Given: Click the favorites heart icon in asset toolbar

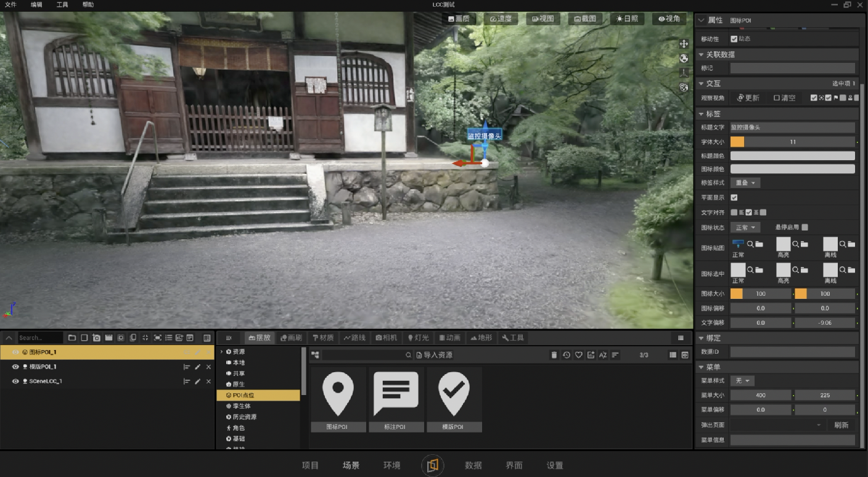Looking at the screenshot, I should (x=579, y=355).
